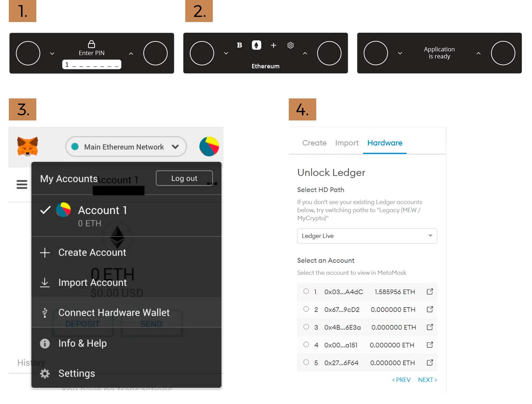Click the info icon beside Info & Help
Screen dimensions: 532x404
pos(45,343)
